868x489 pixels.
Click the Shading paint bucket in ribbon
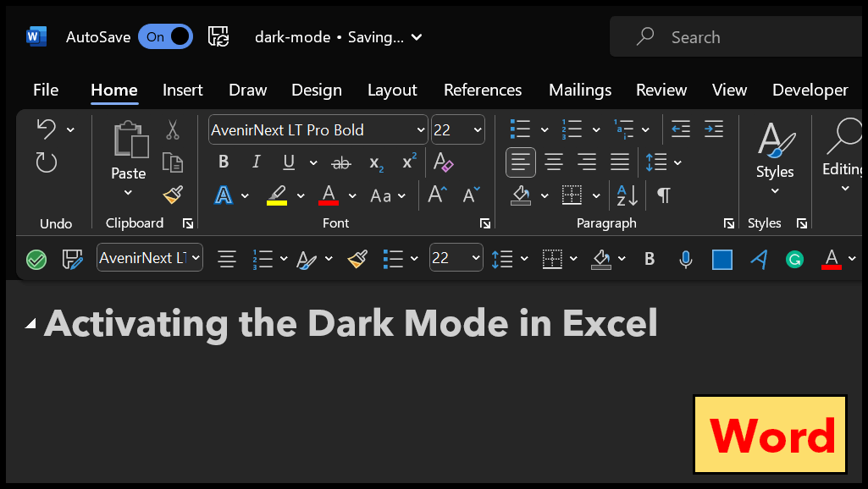[521, 195]
